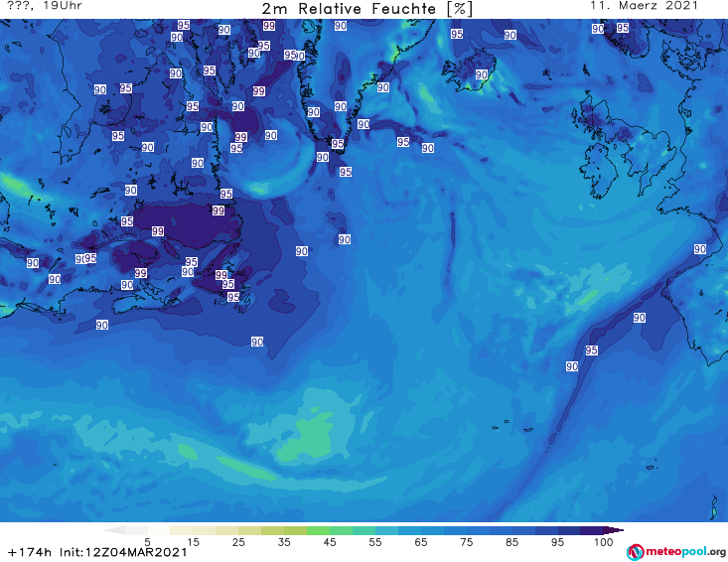Click the legend value "100"
Viewport: 728px width, 562px height.
coord(604,542)
